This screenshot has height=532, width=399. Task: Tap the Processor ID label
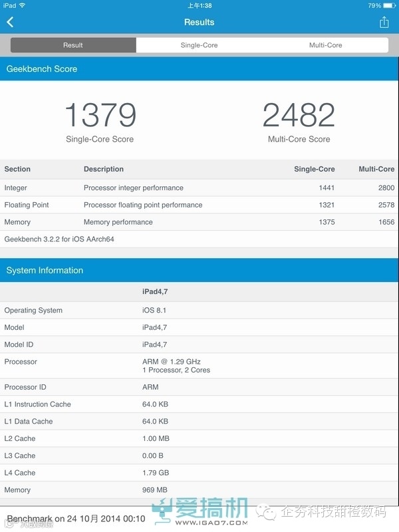[25, 387]
